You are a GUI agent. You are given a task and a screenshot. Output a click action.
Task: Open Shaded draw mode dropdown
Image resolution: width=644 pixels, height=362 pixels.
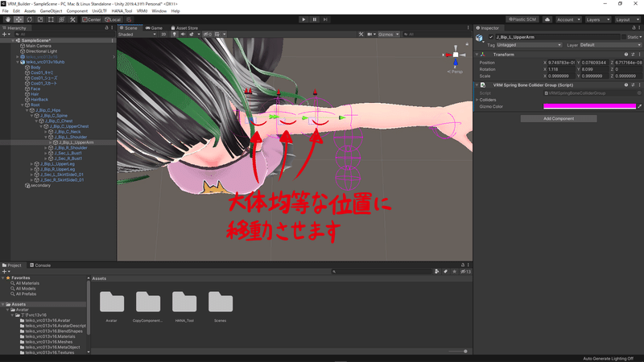pyautogui.click(x=137, y=35)
